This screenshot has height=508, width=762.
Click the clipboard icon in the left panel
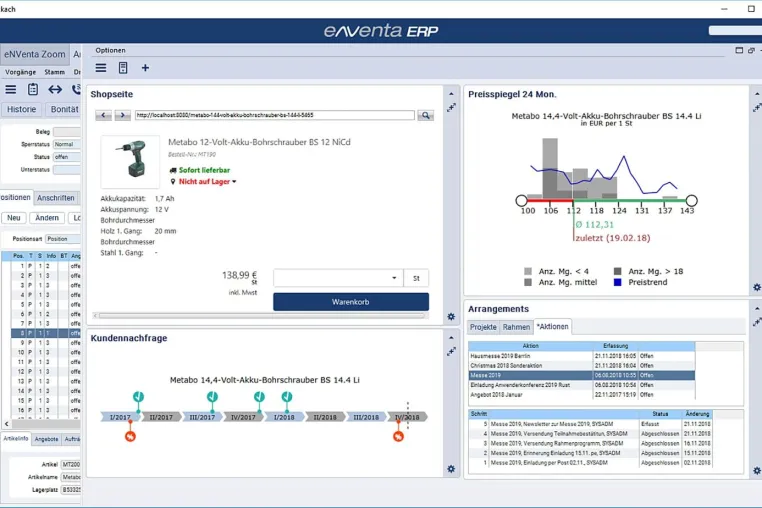tap(33, 89)
